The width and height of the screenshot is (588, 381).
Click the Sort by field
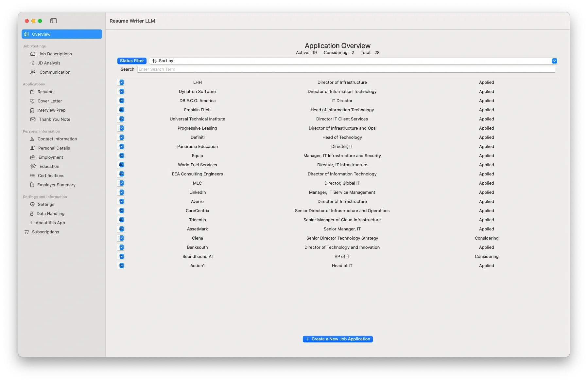click(x=353, y=61)
